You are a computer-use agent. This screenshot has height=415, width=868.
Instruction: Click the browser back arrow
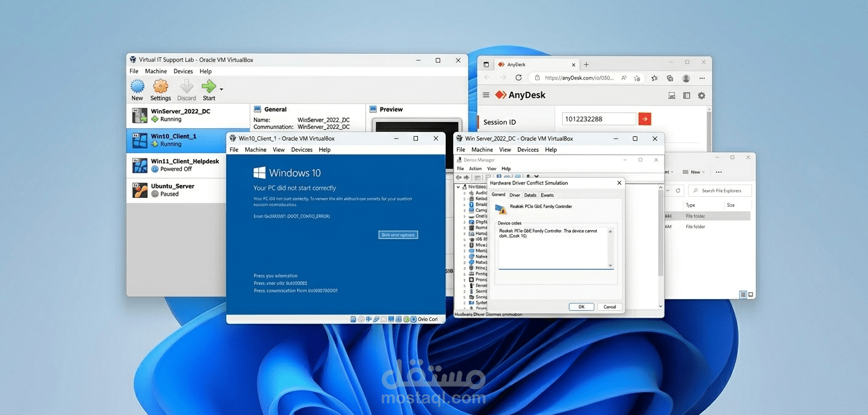(x=486, y=78)
